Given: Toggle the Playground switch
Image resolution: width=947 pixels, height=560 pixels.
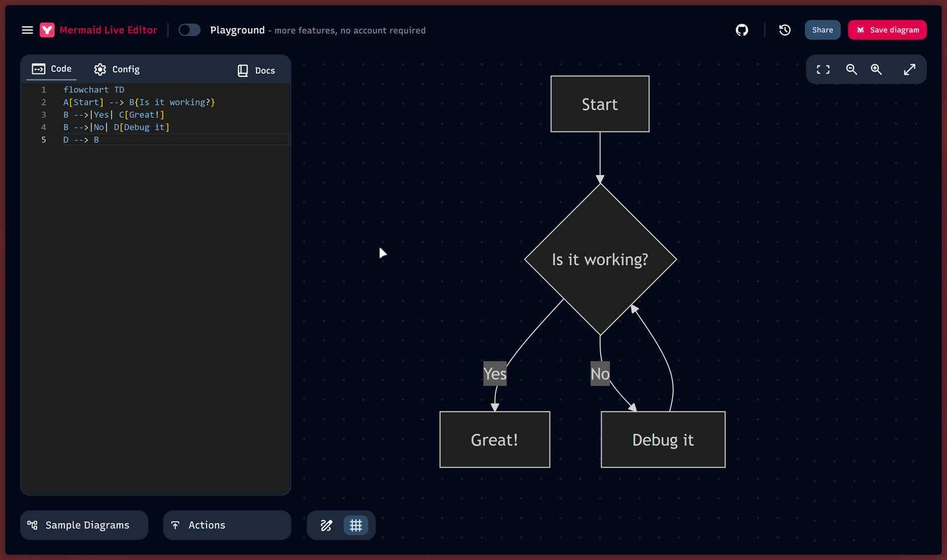Looking at the screenshot, I should click(x=189, y=30).
